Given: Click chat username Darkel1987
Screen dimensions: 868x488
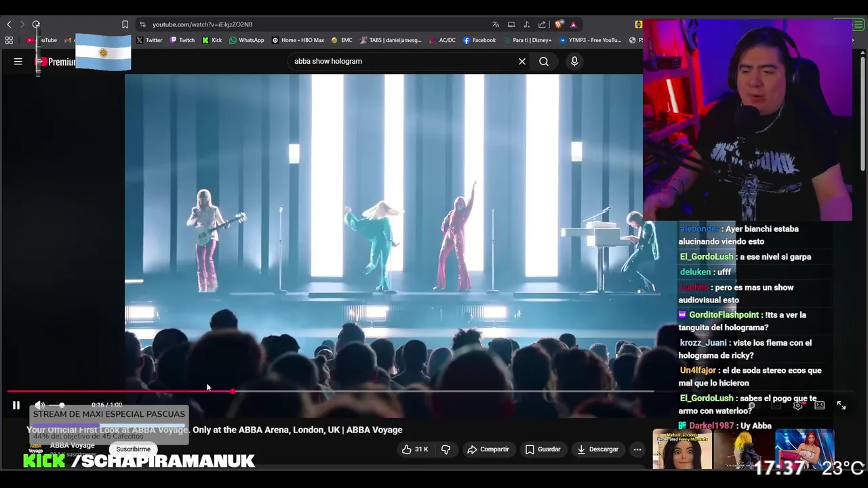Looking at the screenshot, I should (x=711, y=426).
